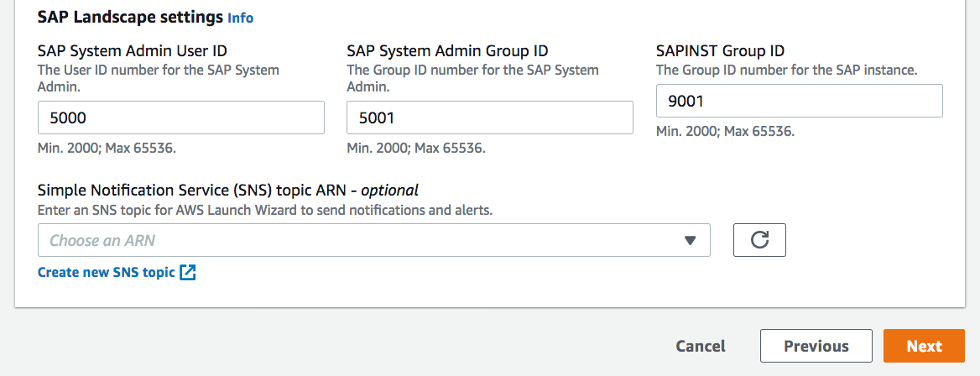This screenshot has width=980, height=376.
Task: Click the external link icon beside Create new SNS topic
Action: click(x=188, y=272)
